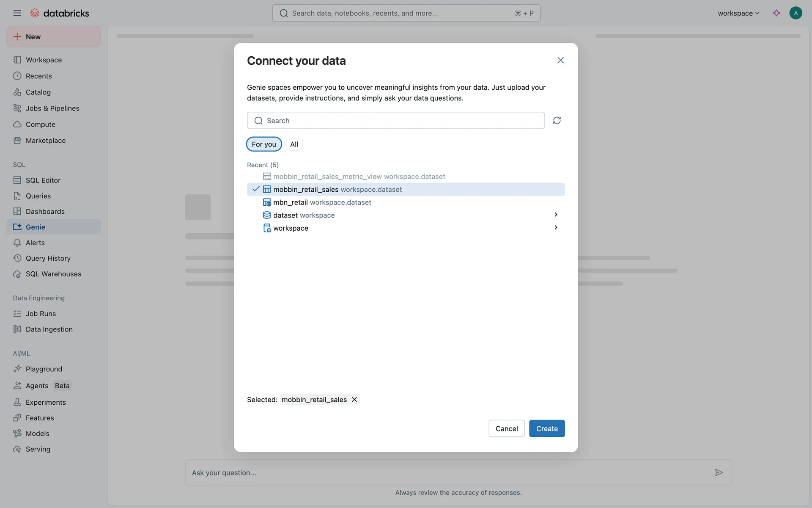Click the user avatar icon
The image size is (812, 508).
point(796,13)
